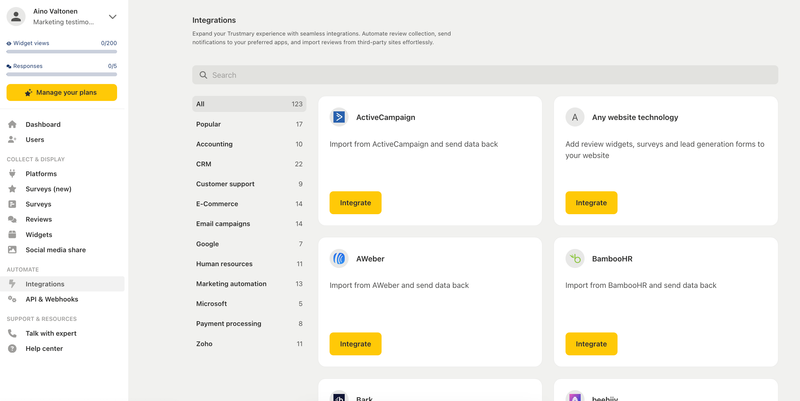800x401 pixels.
Task: Click the user avatar icon
Action: pos(16,17)
